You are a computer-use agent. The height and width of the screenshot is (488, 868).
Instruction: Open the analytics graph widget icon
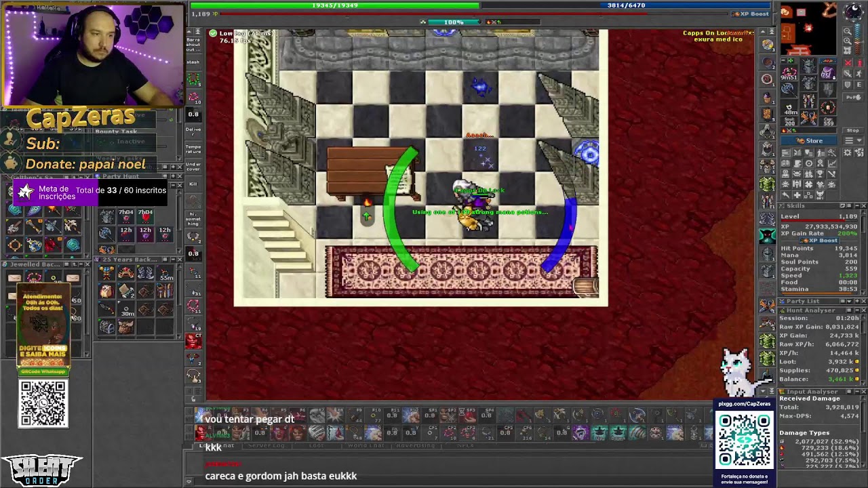pos(833,163)
